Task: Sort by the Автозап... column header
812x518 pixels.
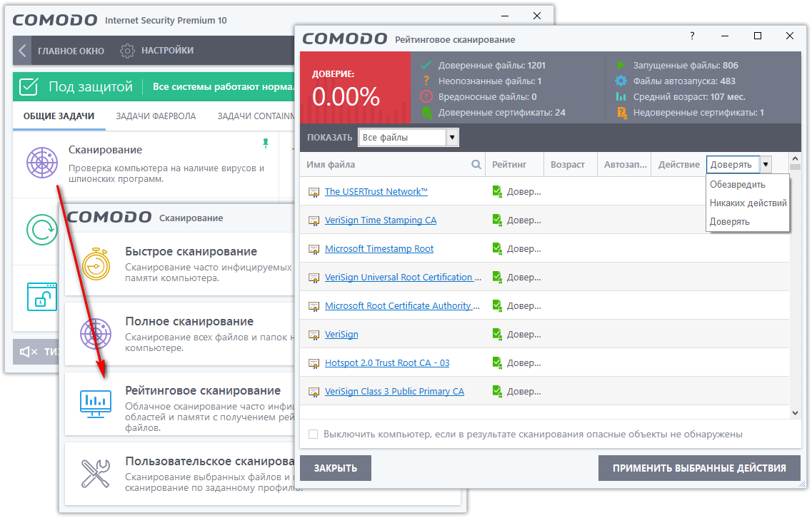Action: (x=625, y=165)
